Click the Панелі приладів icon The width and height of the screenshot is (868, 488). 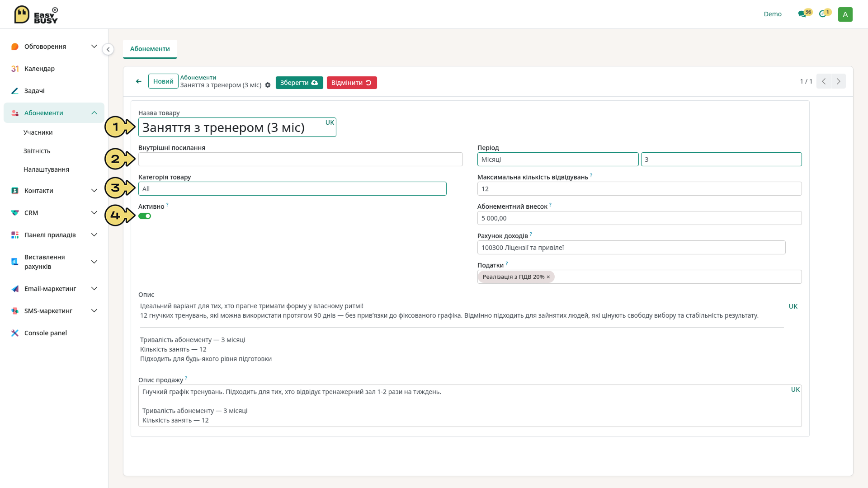click(15, 235)
